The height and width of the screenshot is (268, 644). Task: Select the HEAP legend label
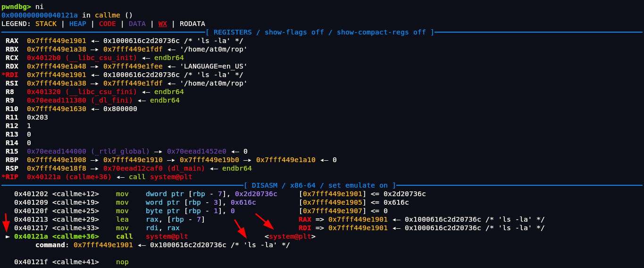78,24
